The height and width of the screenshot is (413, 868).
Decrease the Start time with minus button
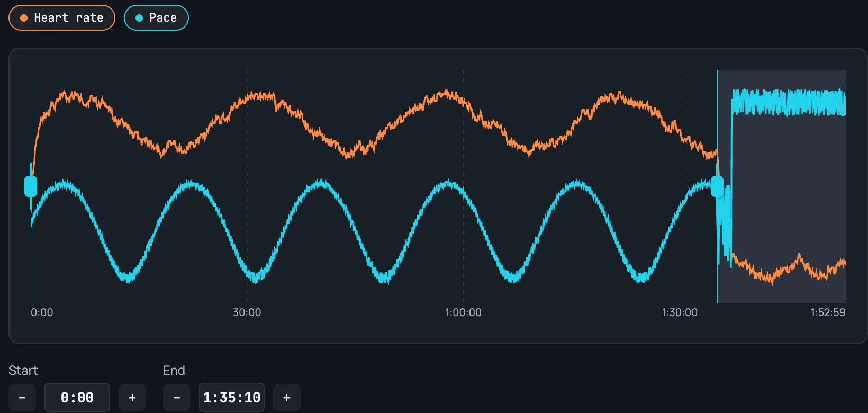[22, 398]
